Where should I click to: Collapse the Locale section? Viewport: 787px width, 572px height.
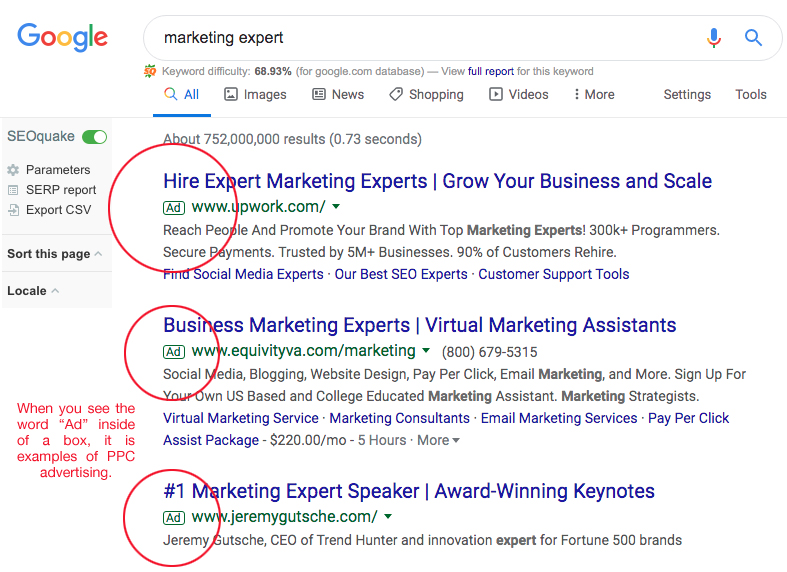coord(33,291)
